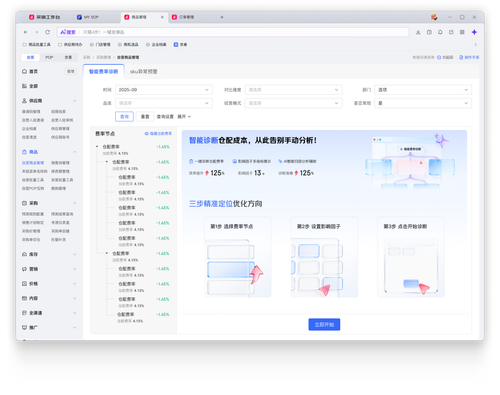The image size is (500, 395).
Task: Click the 全部 icon in sidebar
Action: point(24,86)
